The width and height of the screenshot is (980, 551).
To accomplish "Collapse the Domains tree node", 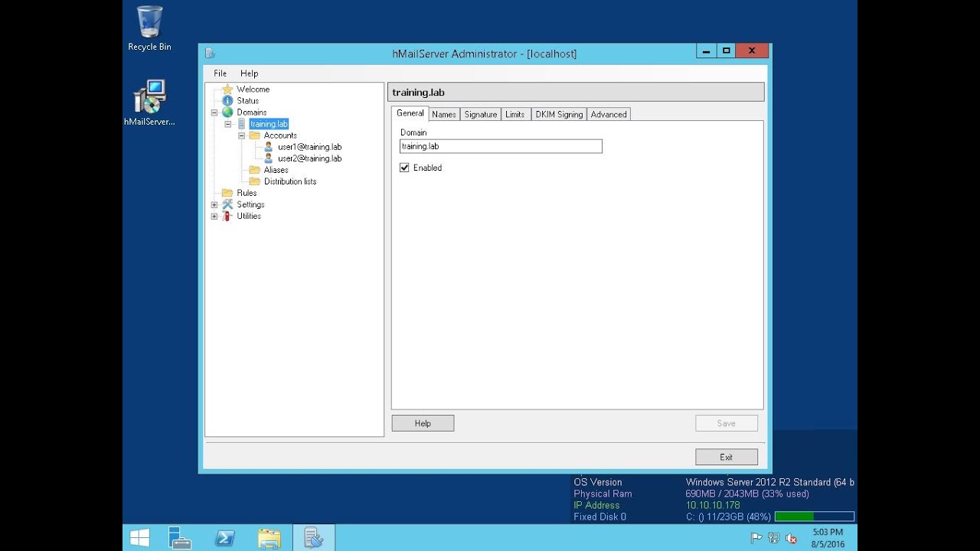I will click(x=214, y=112).
